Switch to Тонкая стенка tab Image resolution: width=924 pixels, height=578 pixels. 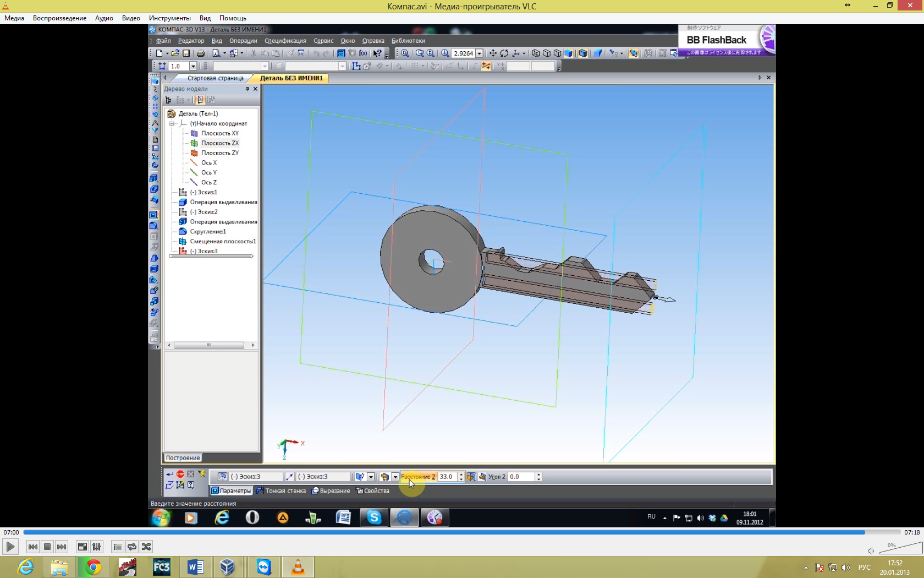tap(281, 491)
